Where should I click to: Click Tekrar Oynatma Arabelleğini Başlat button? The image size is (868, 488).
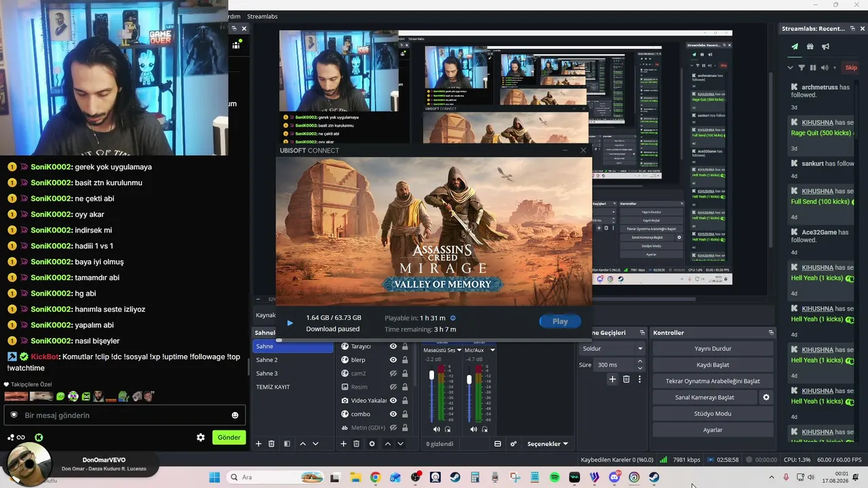coord(713,381)
